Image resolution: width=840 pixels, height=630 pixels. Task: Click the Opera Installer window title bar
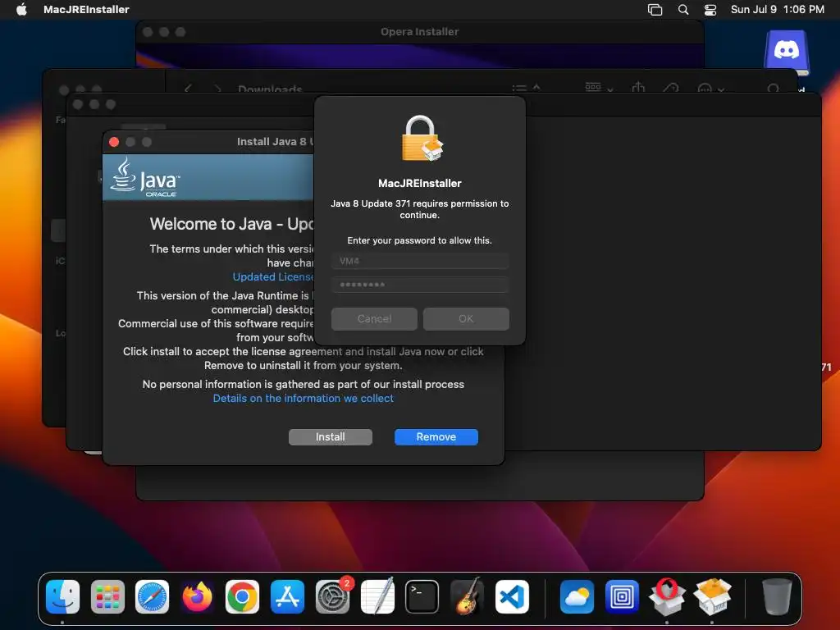coord(419,32)
